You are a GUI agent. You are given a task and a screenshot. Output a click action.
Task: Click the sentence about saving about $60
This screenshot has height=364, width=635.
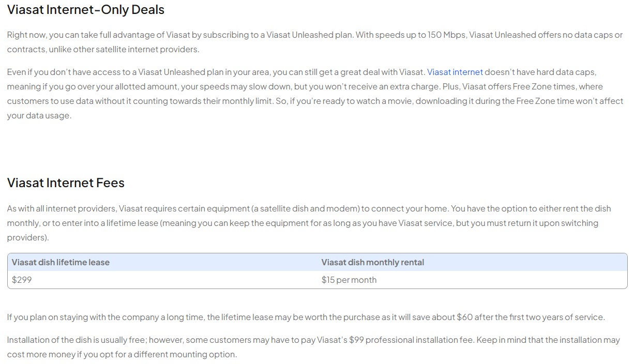click(306, 317)
